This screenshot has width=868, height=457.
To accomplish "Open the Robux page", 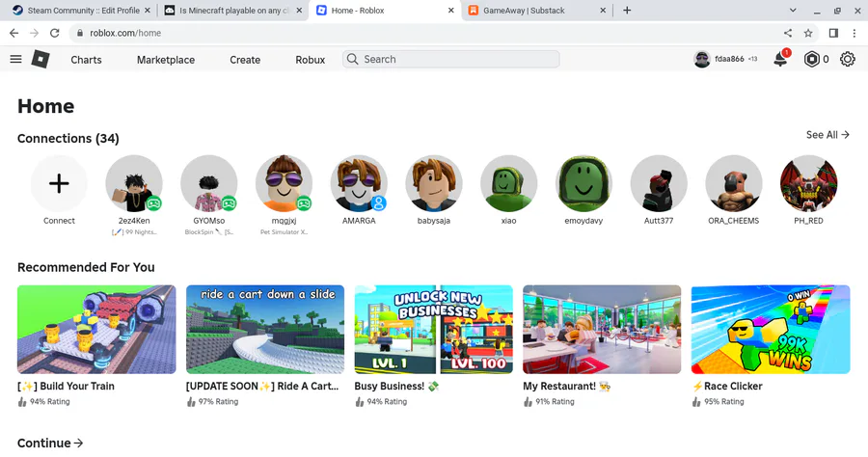I will [x=310, y=60].
